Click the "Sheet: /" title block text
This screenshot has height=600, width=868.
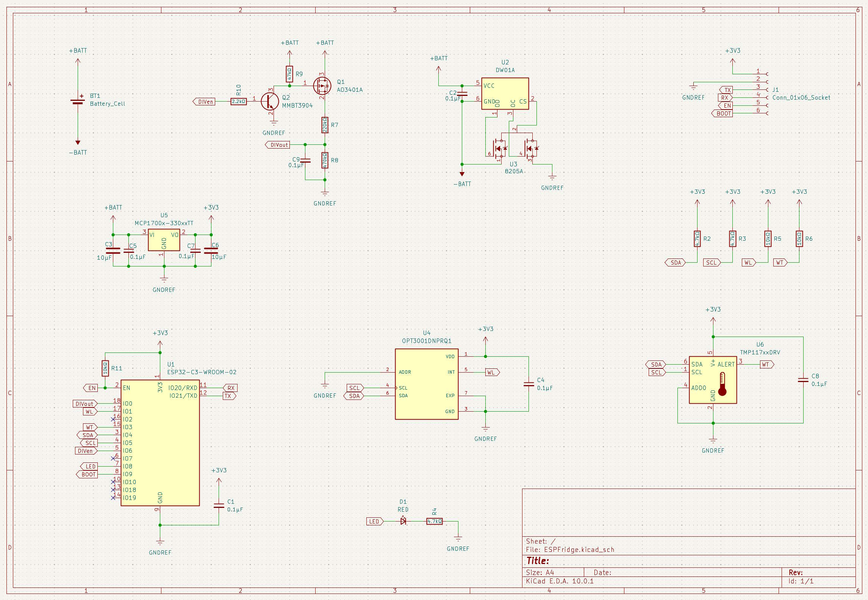point(541,541)
